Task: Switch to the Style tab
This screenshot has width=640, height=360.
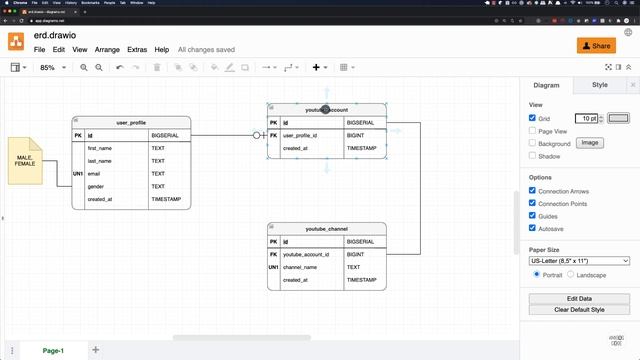Action: (x=600, y=85)
